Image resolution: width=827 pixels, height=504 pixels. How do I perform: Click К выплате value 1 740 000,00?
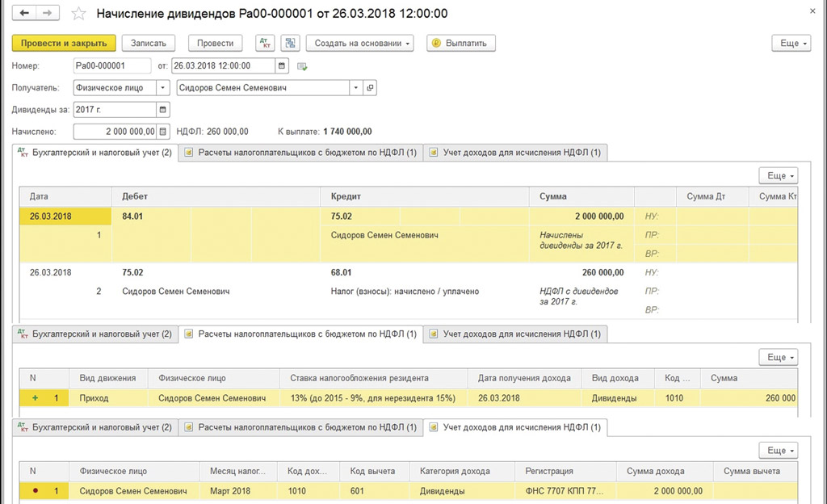tap(347, 132)
